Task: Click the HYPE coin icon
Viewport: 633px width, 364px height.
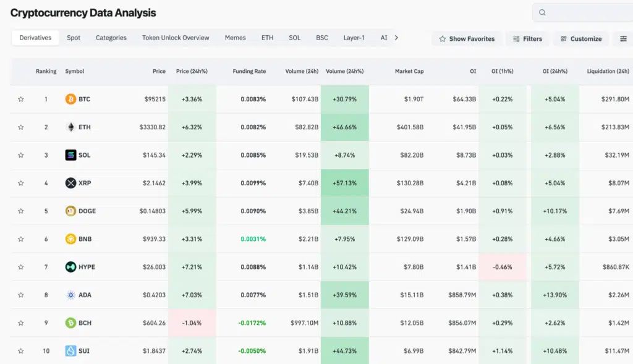Action: click(x=70, y=267)
